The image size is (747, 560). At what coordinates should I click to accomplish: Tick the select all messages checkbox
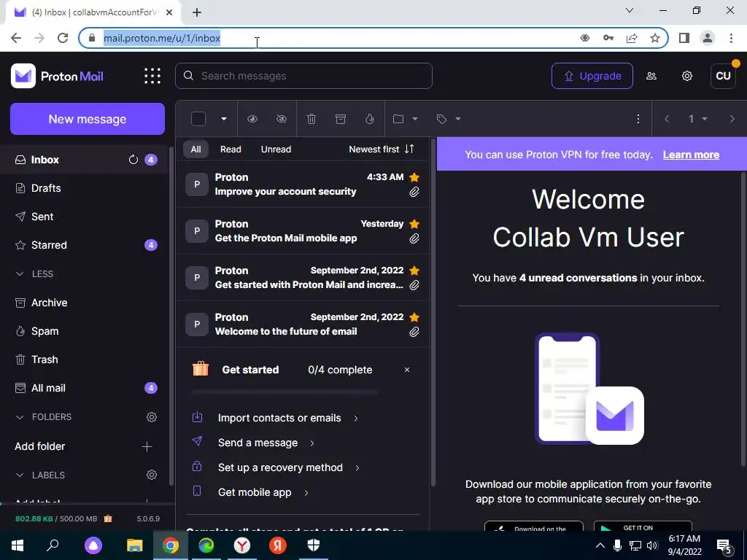198,119
